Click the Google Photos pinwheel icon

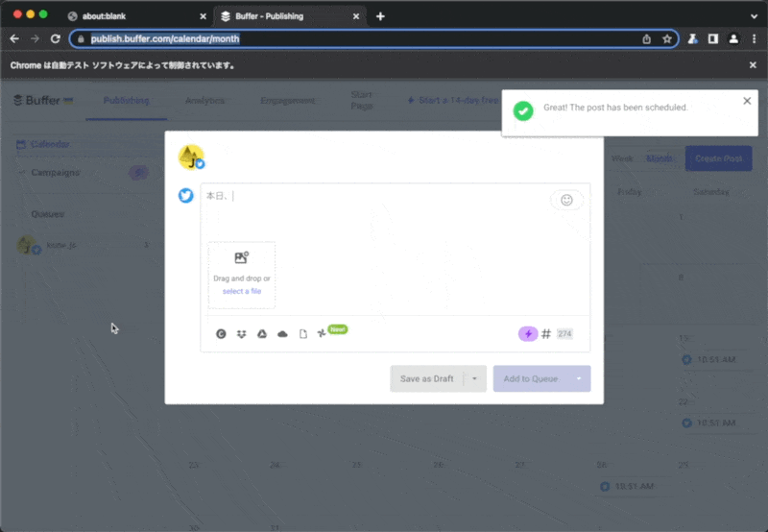tap(322, 333)
